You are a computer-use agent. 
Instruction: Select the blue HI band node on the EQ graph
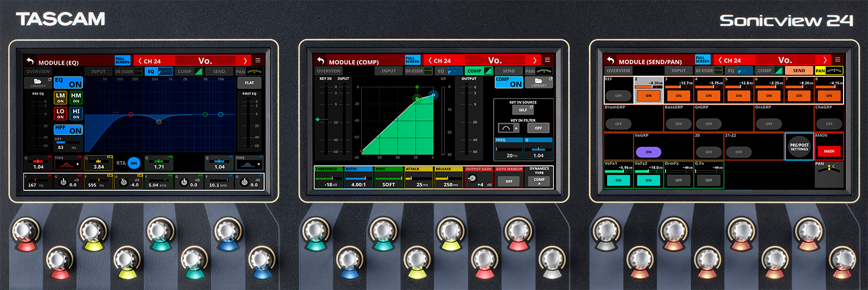pyautogui.click(x=220, y=114)
